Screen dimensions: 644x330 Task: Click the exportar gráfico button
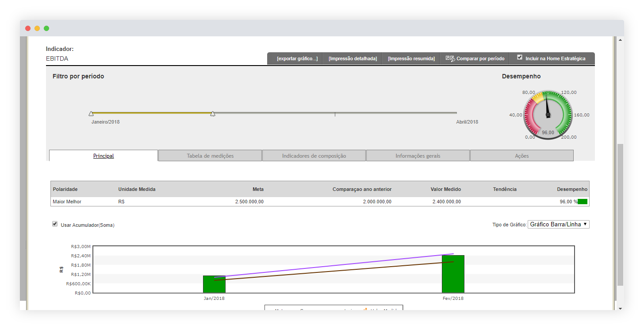point(297,59)
